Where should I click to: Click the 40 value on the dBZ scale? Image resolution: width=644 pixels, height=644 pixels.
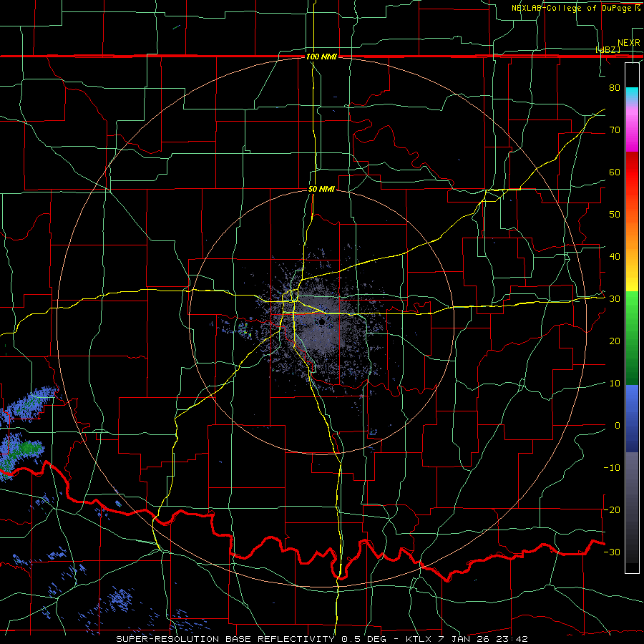[x=615, y=257]
